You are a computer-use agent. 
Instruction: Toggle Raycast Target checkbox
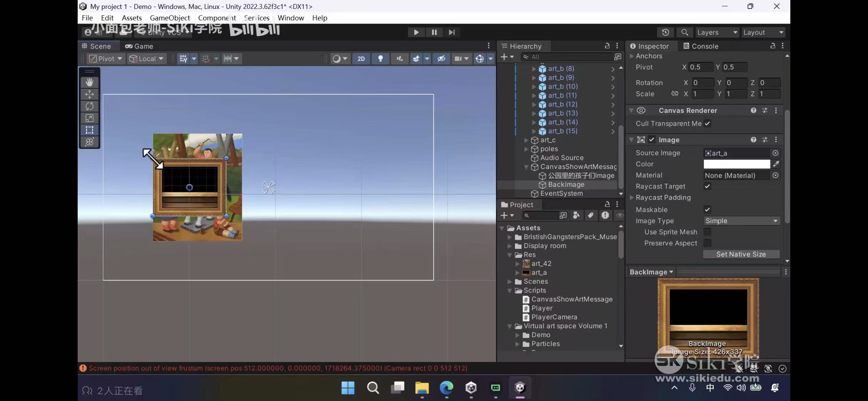tap(707, 186)
